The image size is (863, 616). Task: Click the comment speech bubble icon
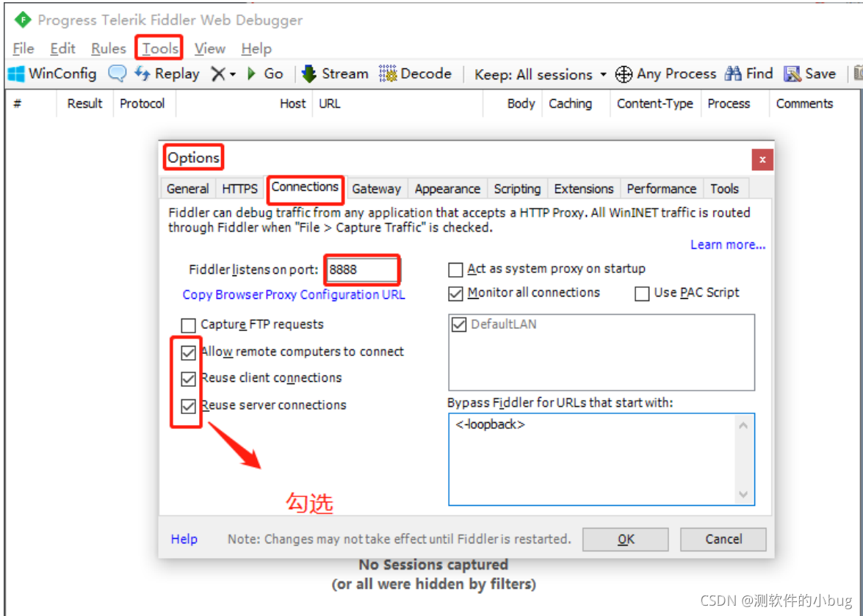[x=117, y=73]
